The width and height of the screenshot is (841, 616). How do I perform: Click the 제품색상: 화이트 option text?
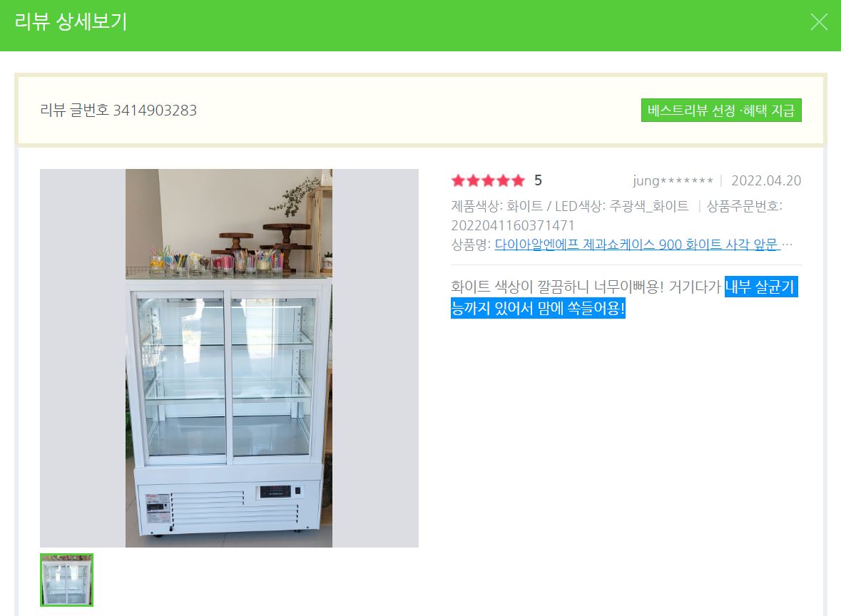pyautogui.click(x=496, y=206)
